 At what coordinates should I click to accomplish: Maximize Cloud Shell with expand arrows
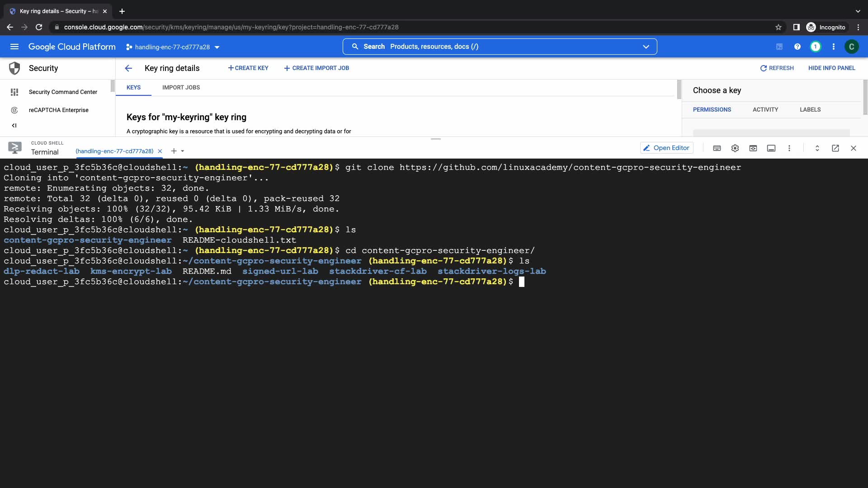[817, 148]
